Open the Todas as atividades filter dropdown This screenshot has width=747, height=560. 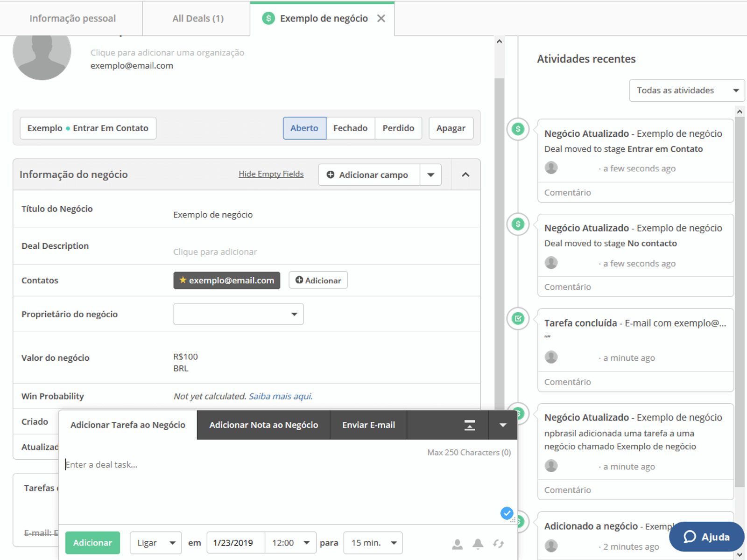pyautogui.click(x=686, y=91)
